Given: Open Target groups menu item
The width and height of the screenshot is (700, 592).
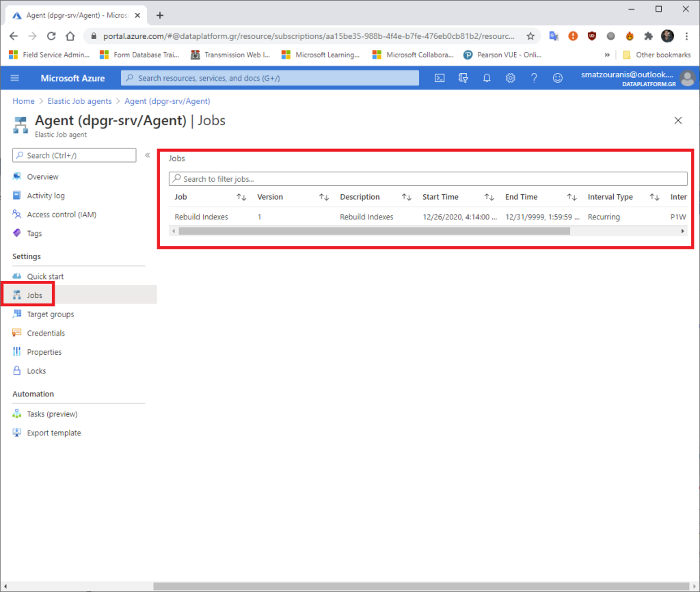Looking at the screenshot, I should tap(51, 314).
